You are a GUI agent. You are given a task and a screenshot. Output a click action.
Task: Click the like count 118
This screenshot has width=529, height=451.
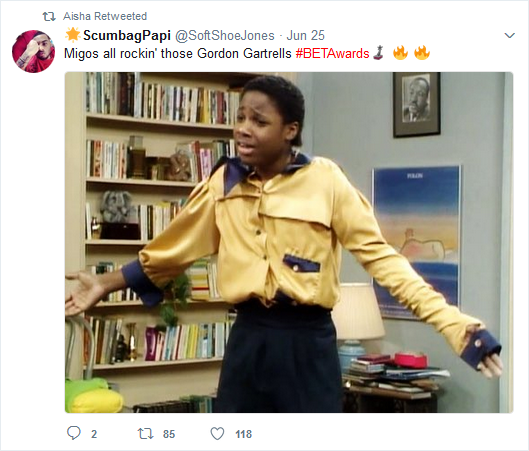[x=244, y=434]
